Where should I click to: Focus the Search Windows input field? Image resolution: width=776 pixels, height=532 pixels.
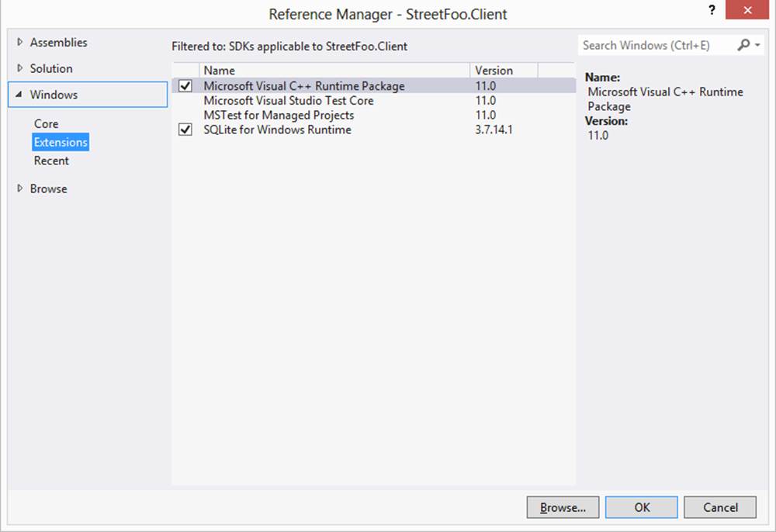tap(657, 46)
